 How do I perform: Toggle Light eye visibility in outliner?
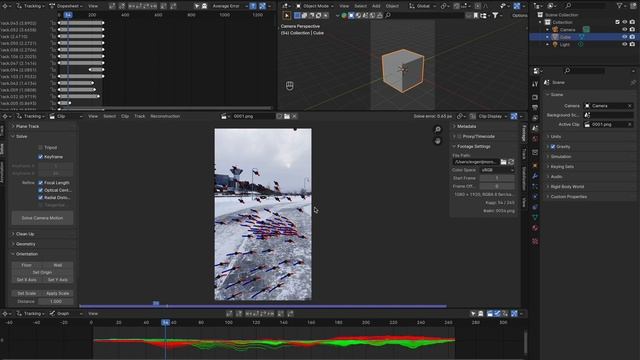pos(624,44)
